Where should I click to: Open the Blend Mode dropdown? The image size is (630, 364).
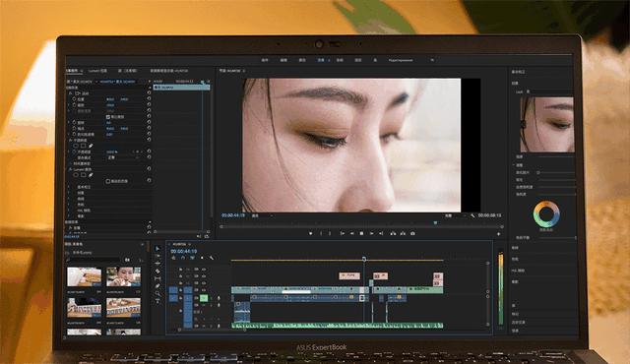tap(124, 157)
